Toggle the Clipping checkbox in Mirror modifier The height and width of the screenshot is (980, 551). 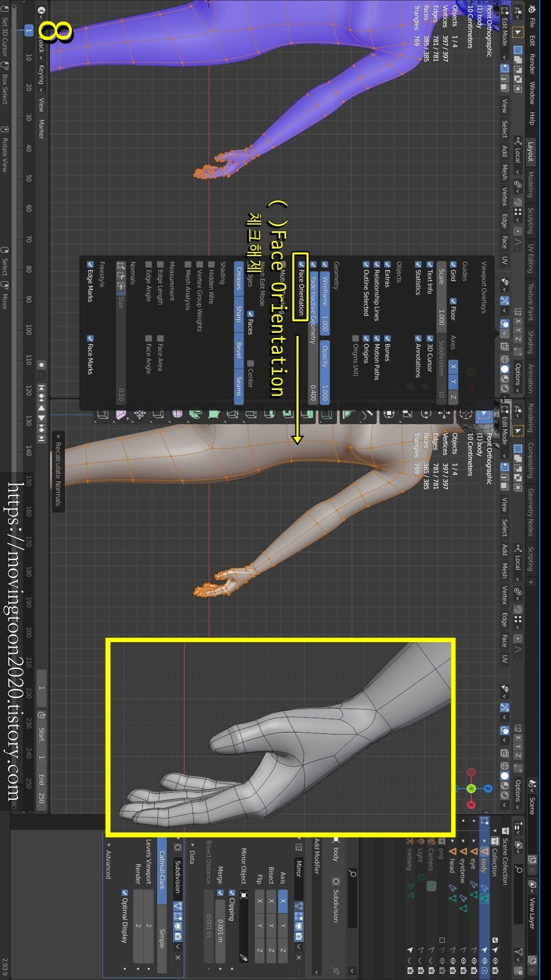click(x=232, y=893)
